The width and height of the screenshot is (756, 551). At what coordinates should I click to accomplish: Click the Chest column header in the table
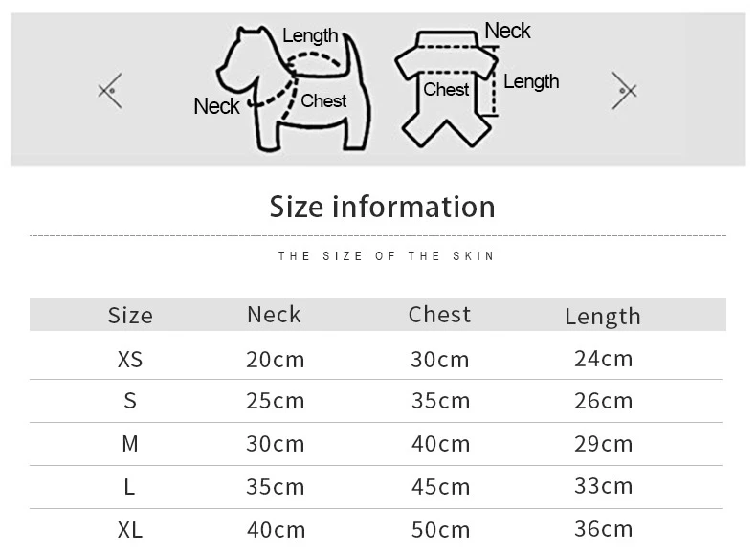439,315
